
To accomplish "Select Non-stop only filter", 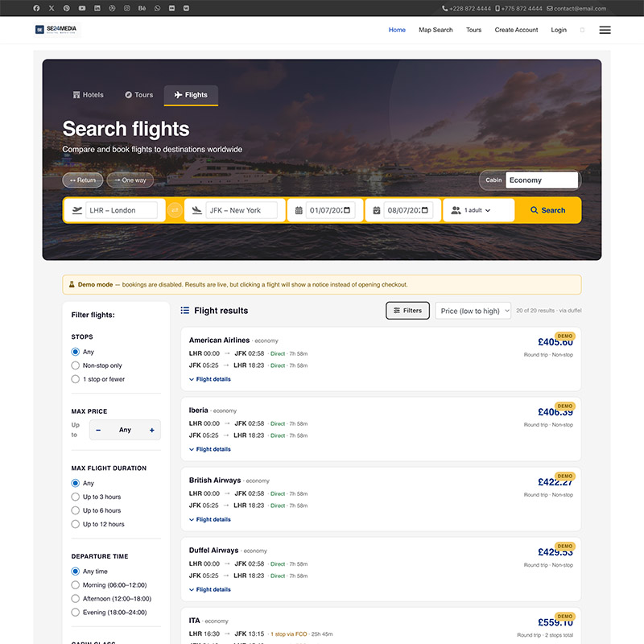I will pyautogui.click(x=75, y=365).
